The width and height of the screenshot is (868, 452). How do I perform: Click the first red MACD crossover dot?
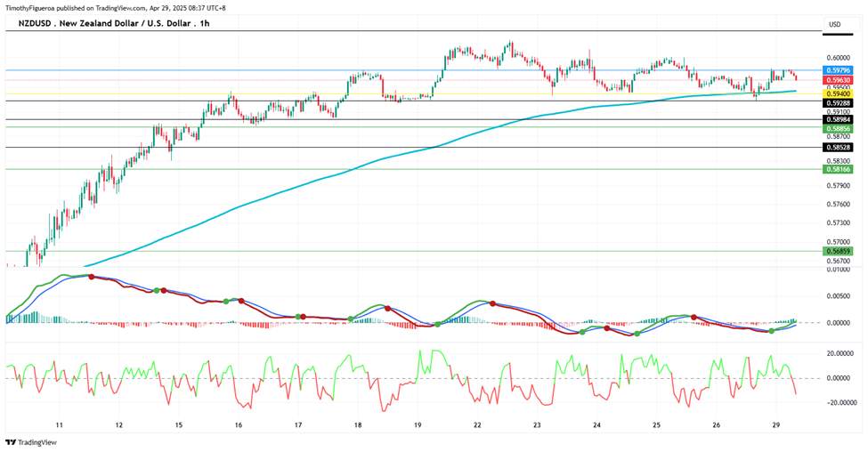coord(92,276)
